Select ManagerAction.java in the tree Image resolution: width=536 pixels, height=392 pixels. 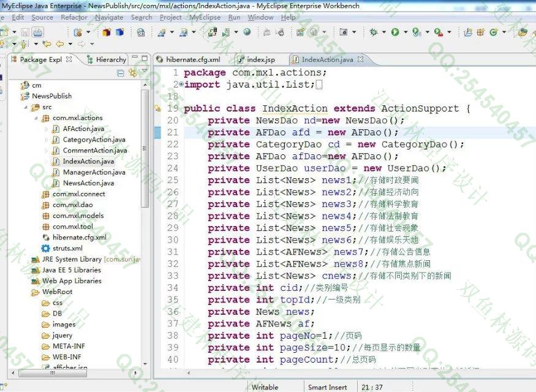tap(94, 172)
